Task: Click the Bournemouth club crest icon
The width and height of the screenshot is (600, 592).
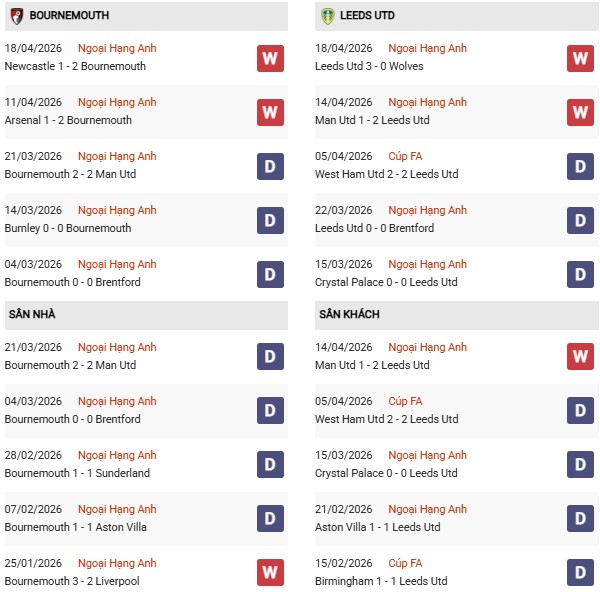Action: point(17,16)
